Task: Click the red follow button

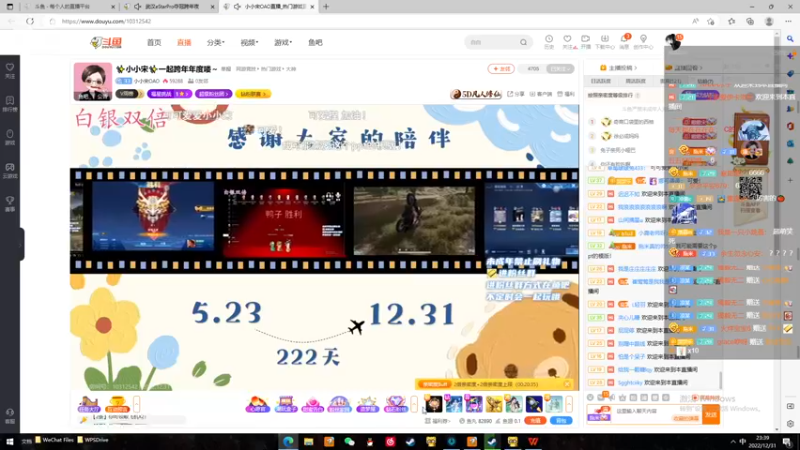Action: [x=501, y=69]
